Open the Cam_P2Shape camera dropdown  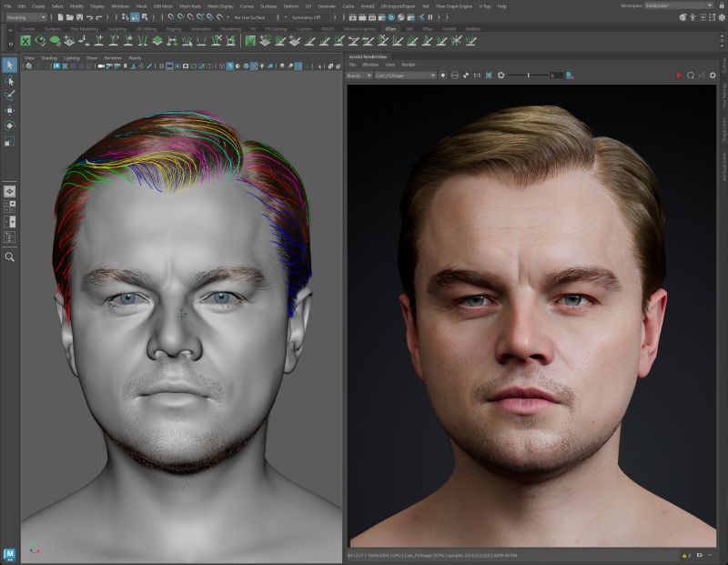click(405, 76)
